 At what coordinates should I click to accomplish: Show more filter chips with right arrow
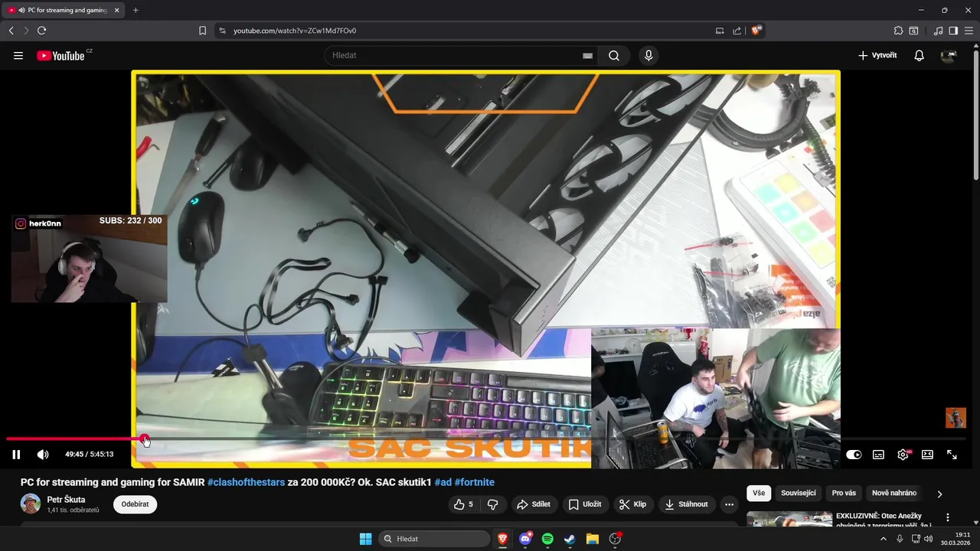click(x=939, y=494)
